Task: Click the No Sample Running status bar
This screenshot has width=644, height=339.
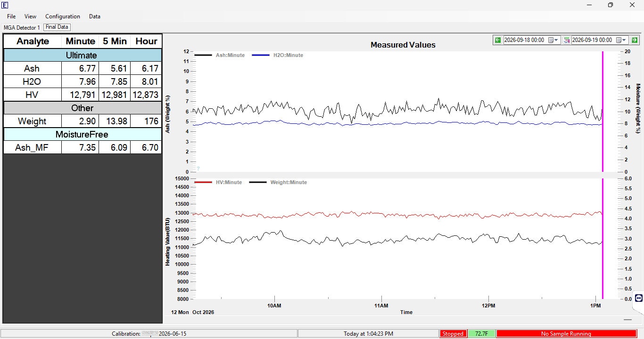Action: coord(566,334)
